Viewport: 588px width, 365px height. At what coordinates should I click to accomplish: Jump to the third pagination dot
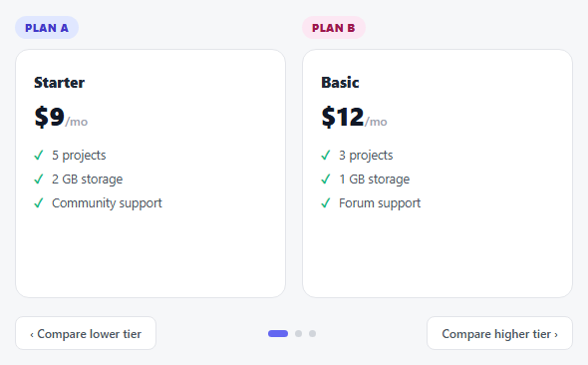(x=312, y=333)
